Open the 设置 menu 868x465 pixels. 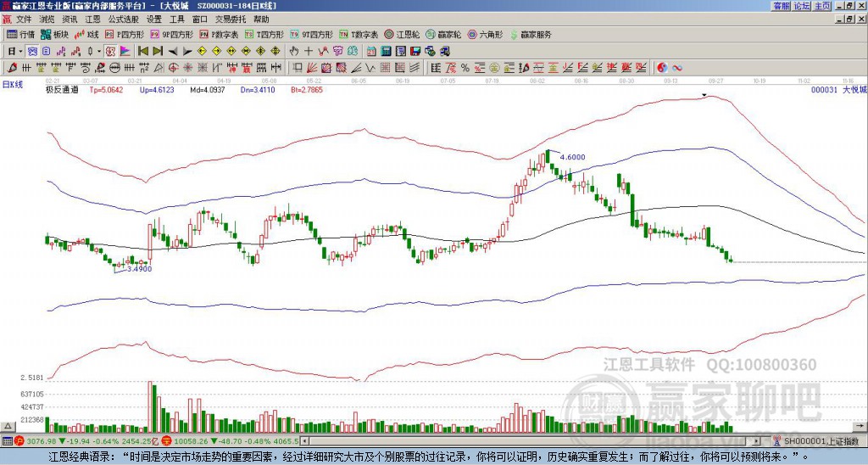point(154,20)
